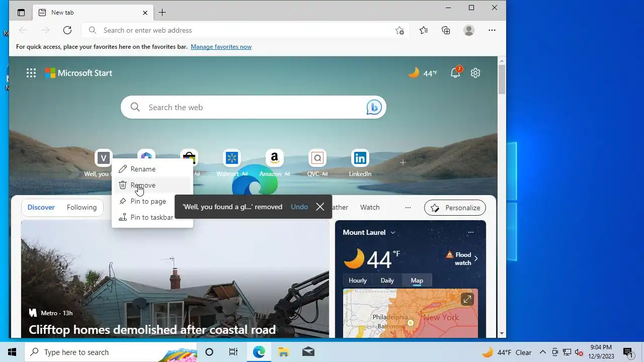Expand Mount Laurel location dropdown
Viewport: 644px width, 362px height.
(x=393, y=232)
